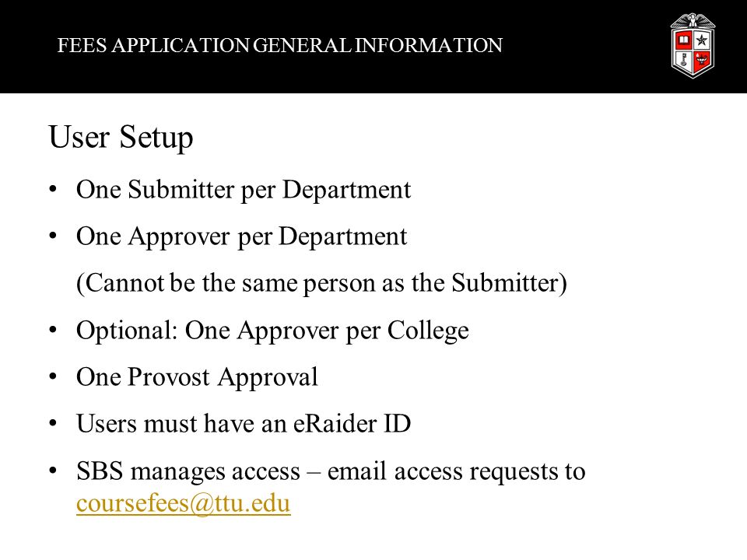This screenshot has height=560, width=747.
Task: Click the bullet point before 'One Provost Approval'
Action: coord(53,376)
